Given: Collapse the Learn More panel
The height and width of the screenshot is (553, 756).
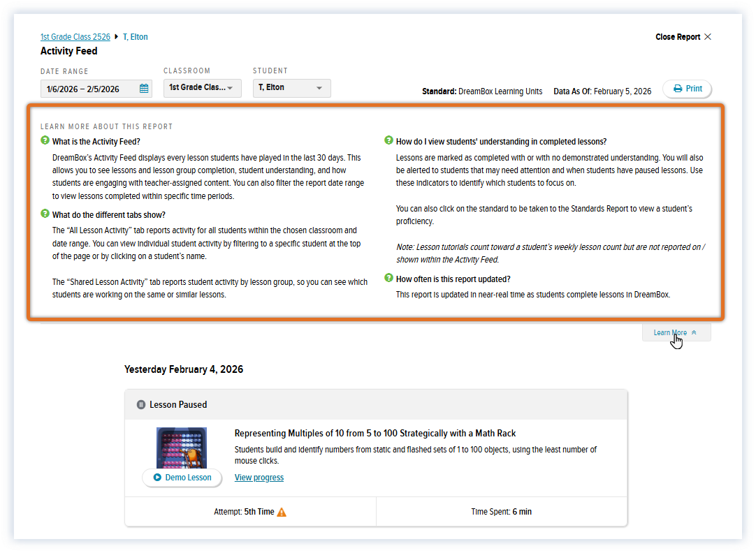Looking at the screenshot, I should [x=676, y=332].
